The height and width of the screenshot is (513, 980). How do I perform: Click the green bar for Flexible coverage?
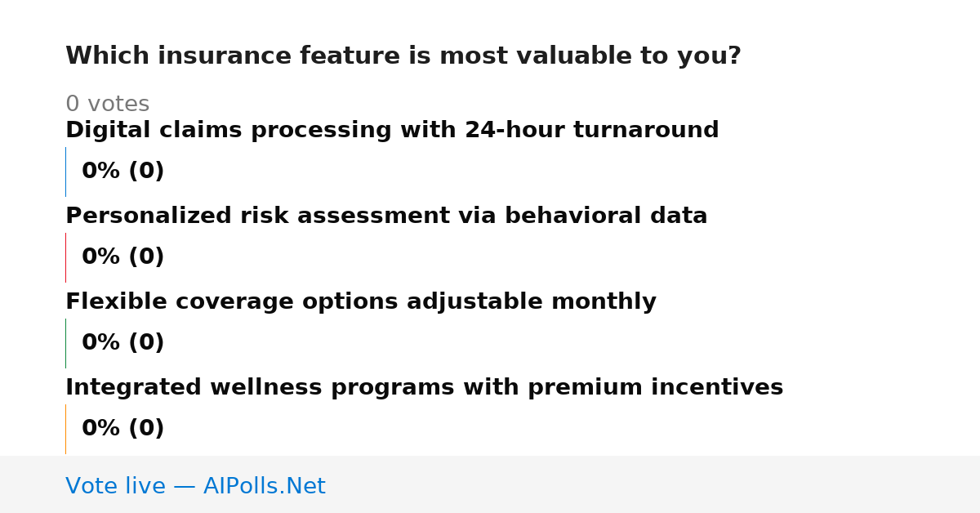click(65, 343)
